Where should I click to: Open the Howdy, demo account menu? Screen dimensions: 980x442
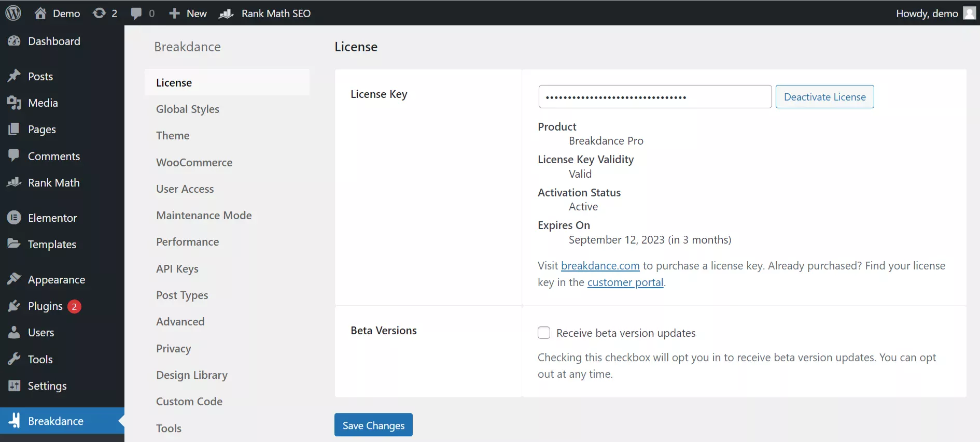point(927,13)
